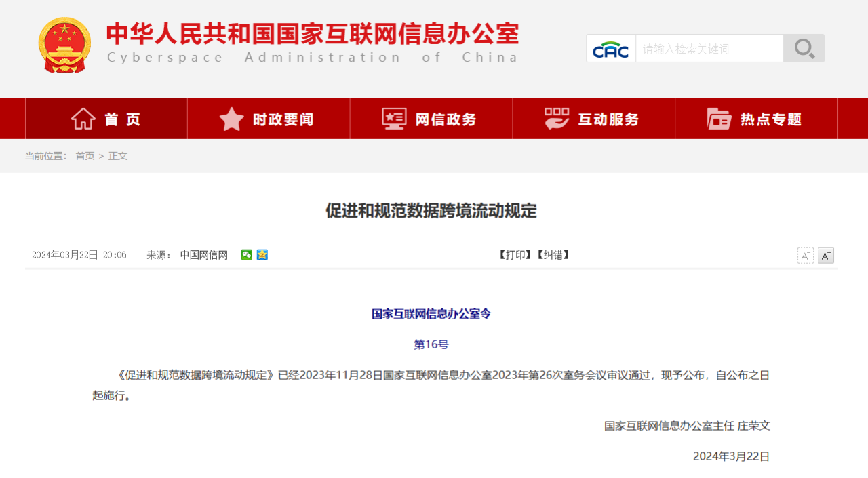868x478 pixels.
Task: Click the folder icon in 热点专题 tab
Action: coord(719,119)
